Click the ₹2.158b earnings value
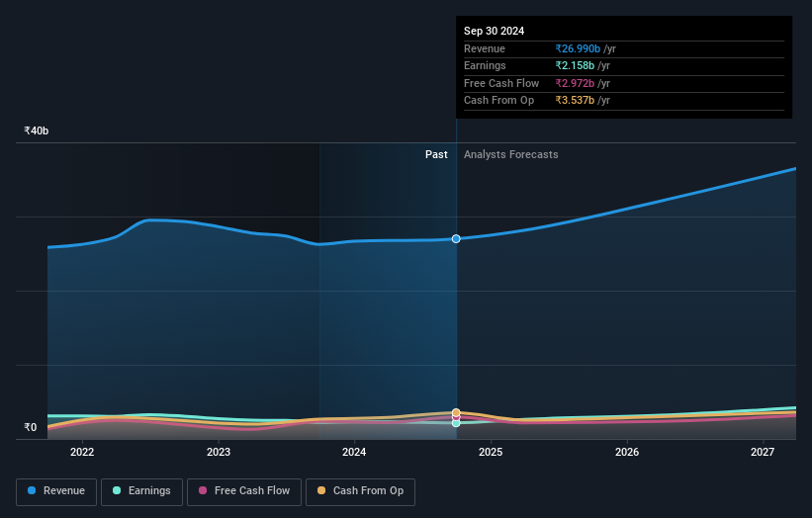 pyautogui.click(x=575, y=65)
